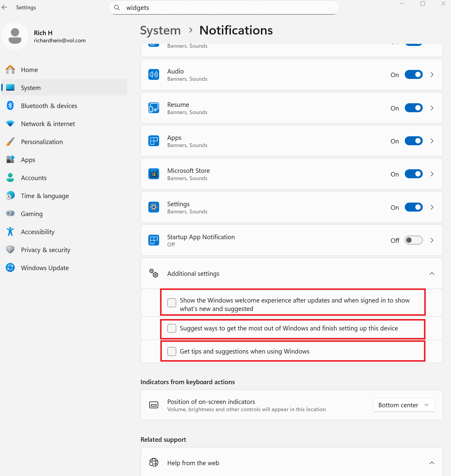Check the Windows welcome experience checkbox
Screen dimensions: 451x476
[172, 303]
